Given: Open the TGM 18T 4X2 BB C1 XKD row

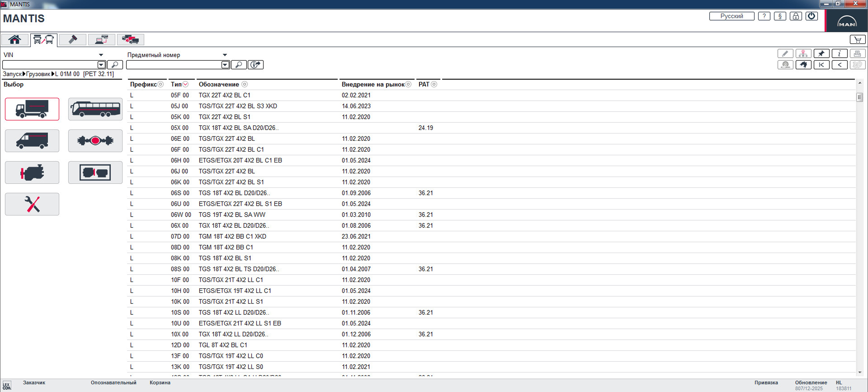Looking at the screenshot, I should point(232,236).
